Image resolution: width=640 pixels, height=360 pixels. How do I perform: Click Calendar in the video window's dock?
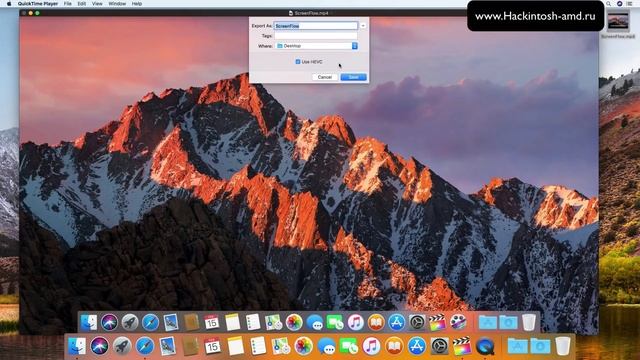click(x=211, y=322)
